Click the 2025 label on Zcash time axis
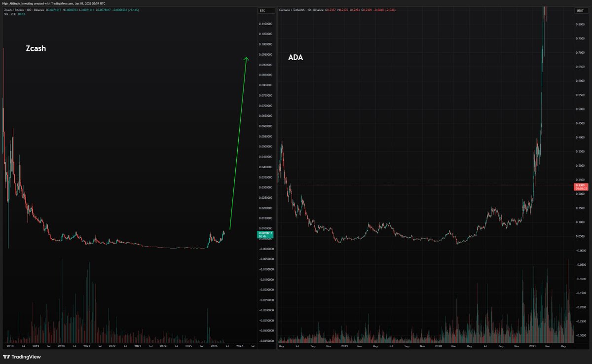The width and height of the screenshot is (592, 364). click(188, 347)
